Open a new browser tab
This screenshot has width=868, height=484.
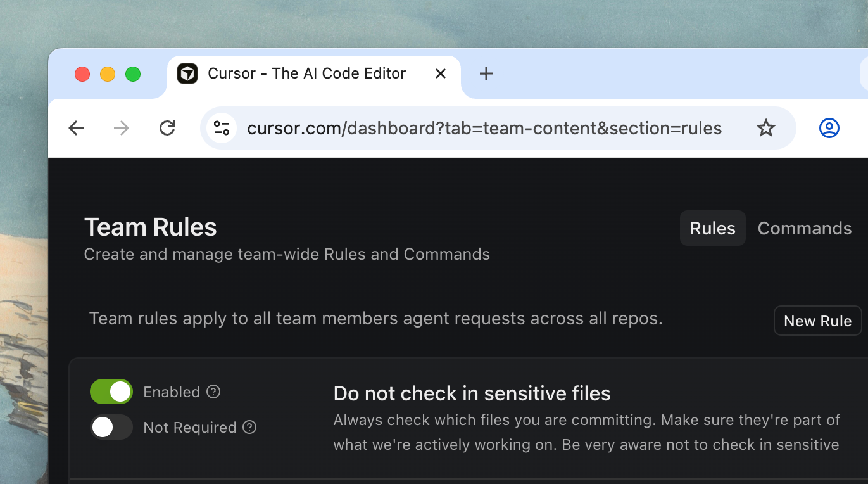click(486, 73)
